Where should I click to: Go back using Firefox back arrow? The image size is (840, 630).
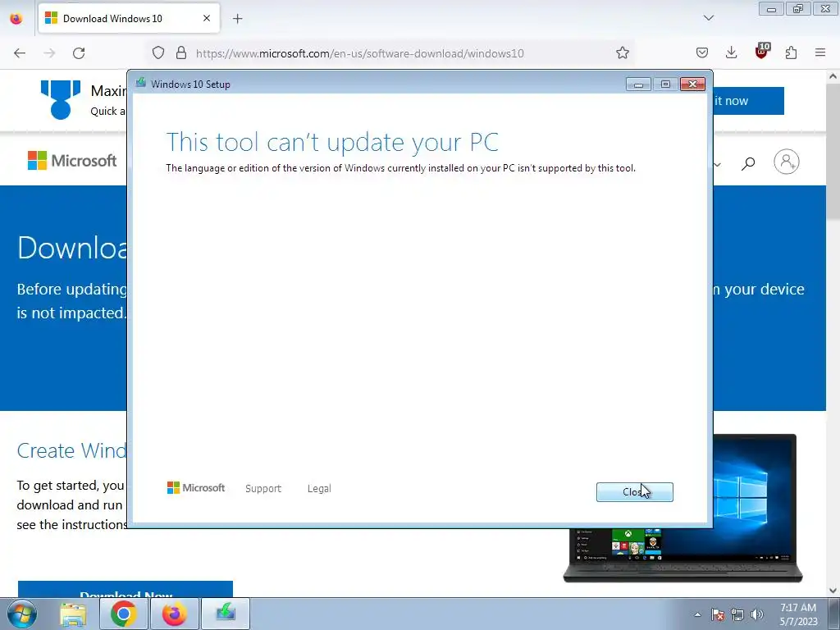point(20,53)
